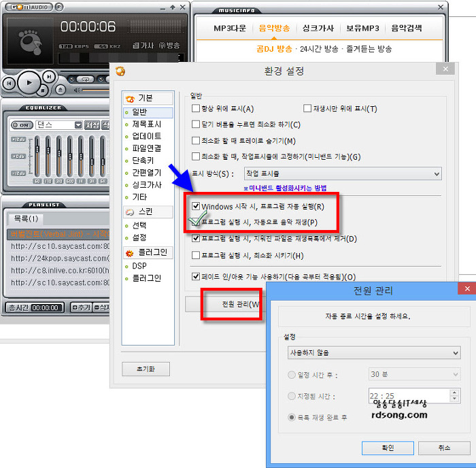
Task: Open the equalizer preset dropdown showing 댄스
Action: tap(78, 125)
